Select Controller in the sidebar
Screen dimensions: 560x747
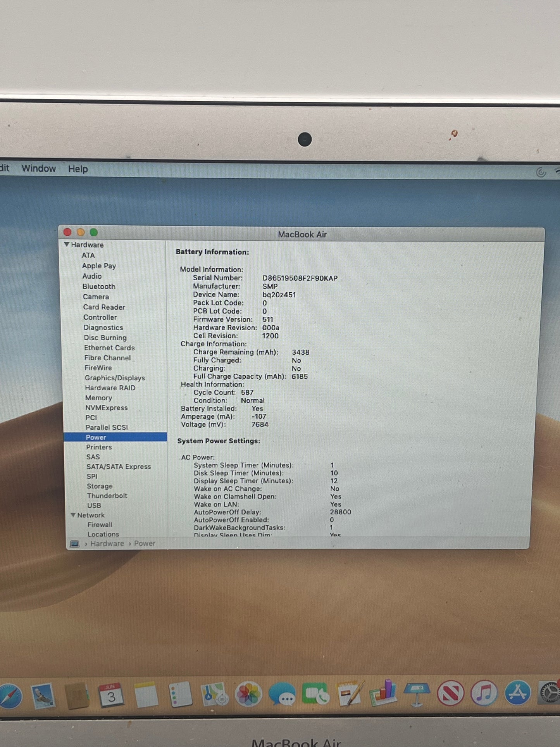tap(100, 317)
